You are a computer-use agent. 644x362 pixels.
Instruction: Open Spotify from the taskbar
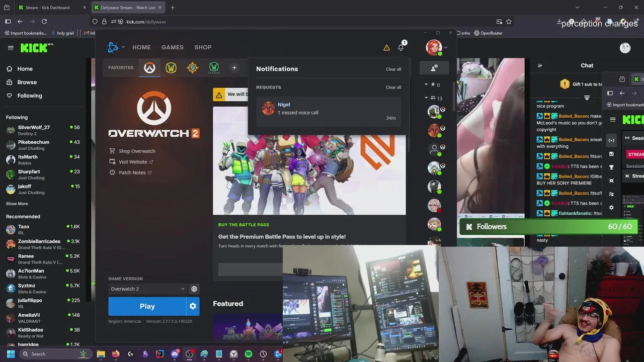pos(248,354)
